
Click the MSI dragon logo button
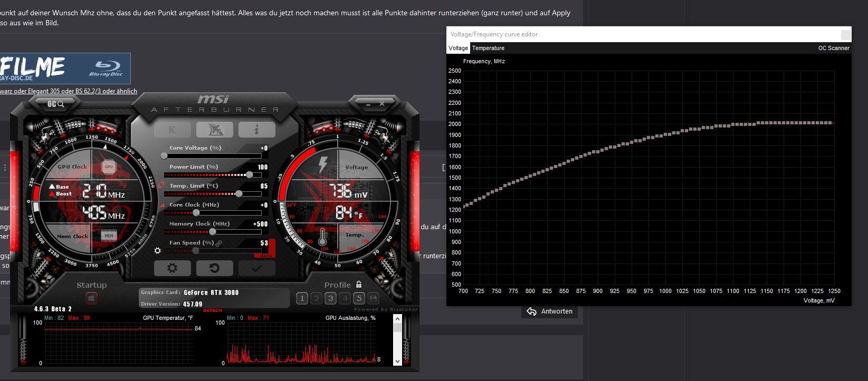(x=214, y=130)
